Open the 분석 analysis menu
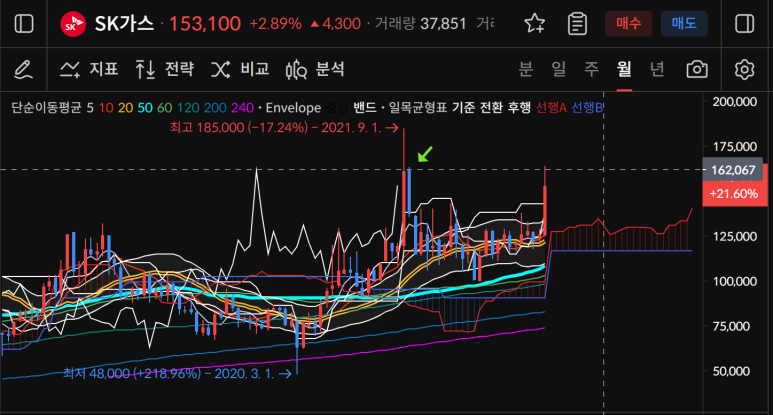This screenshot has width=773, height=415. pos(315,69)
